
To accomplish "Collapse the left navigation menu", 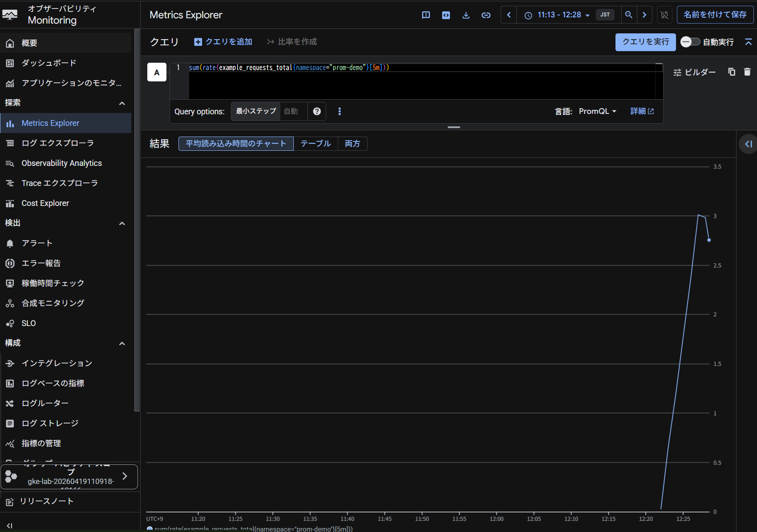I will pyautogui.click(x=9, y=525).
